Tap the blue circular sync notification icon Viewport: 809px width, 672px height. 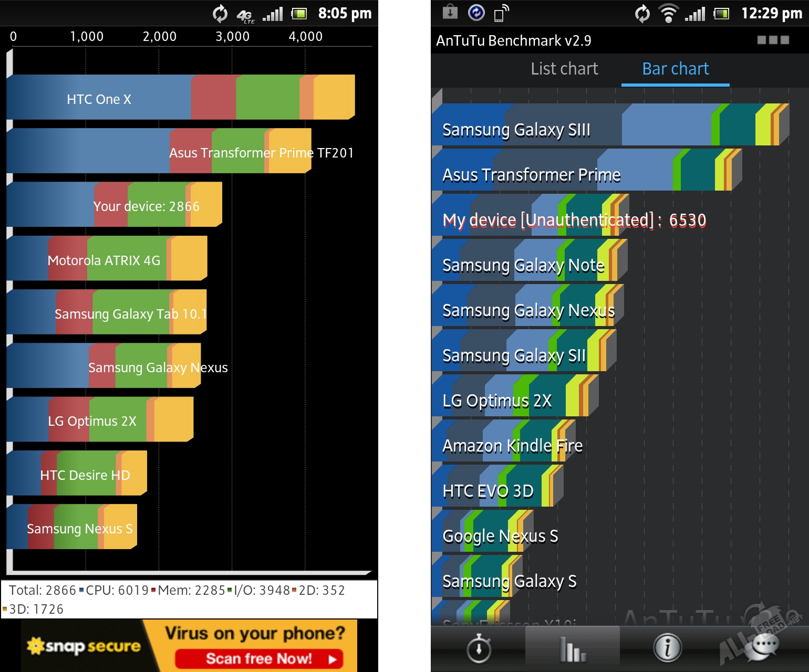click(x=476, y=12)
